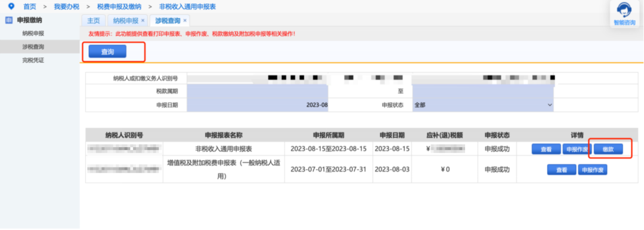Image resolution: width=644 pixels, height=230 pixels.
Task: Select 涉税查询 in left sidebar
Action: [33, 47]
